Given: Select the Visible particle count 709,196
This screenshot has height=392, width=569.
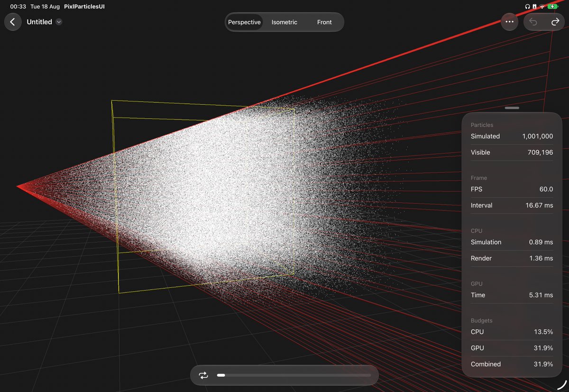Looking at the screenshot, I should (x=540, y=152).
